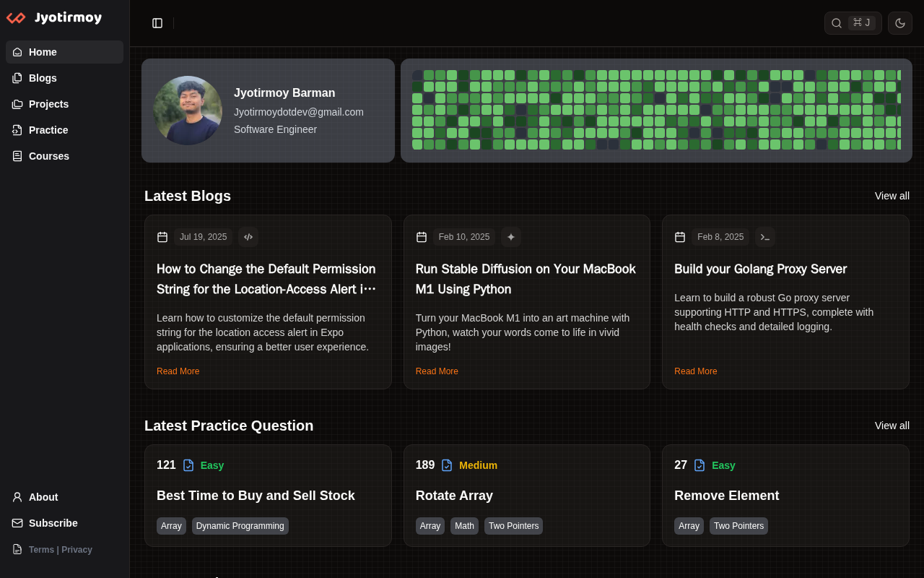The image size is (924, 578).
Task: Open the Courses book icon
Action: 17,156
